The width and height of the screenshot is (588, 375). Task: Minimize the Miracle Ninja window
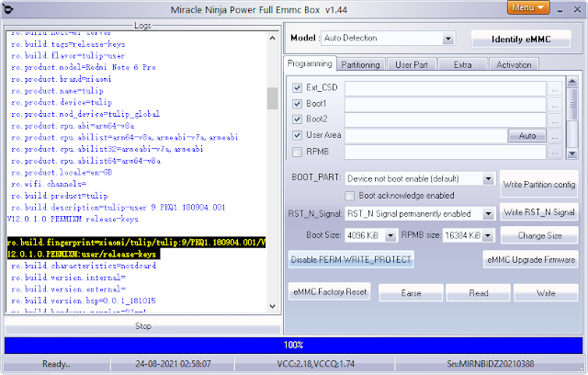pos(560,10)
